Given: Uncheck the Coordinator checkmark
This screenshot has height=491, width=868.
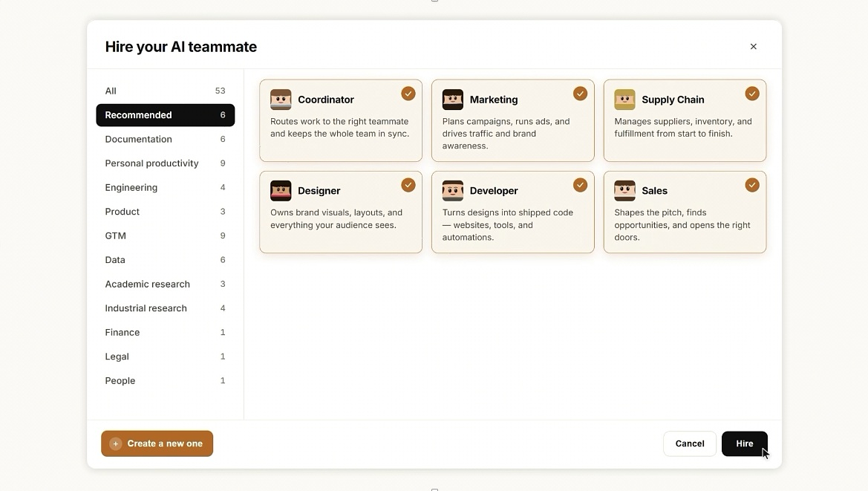Looking at the screenshot, I should point(408,94).
